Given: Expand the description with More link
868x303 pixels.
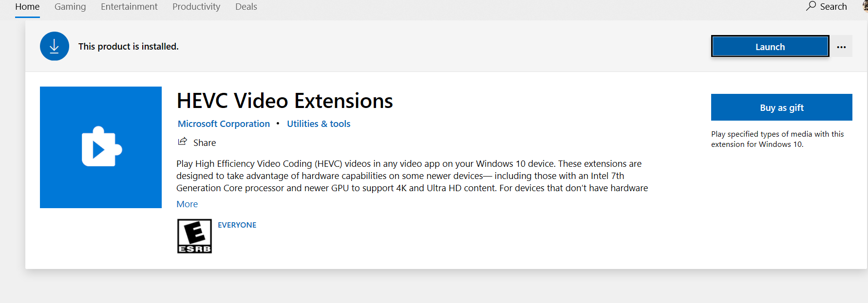Looking at the screenshot, I should pyautogui.click(x=187, y=204).
